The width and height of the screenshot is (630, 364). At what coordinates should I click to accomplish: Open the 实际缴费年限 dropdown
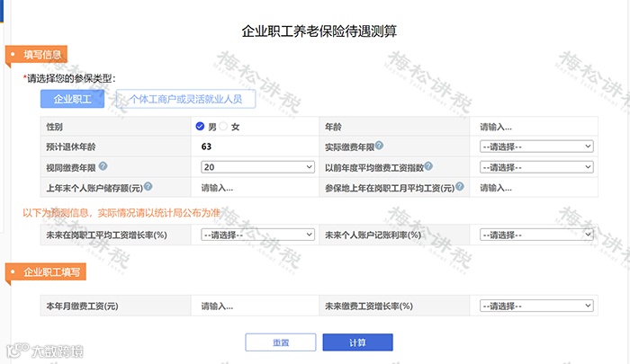point(536,146)
